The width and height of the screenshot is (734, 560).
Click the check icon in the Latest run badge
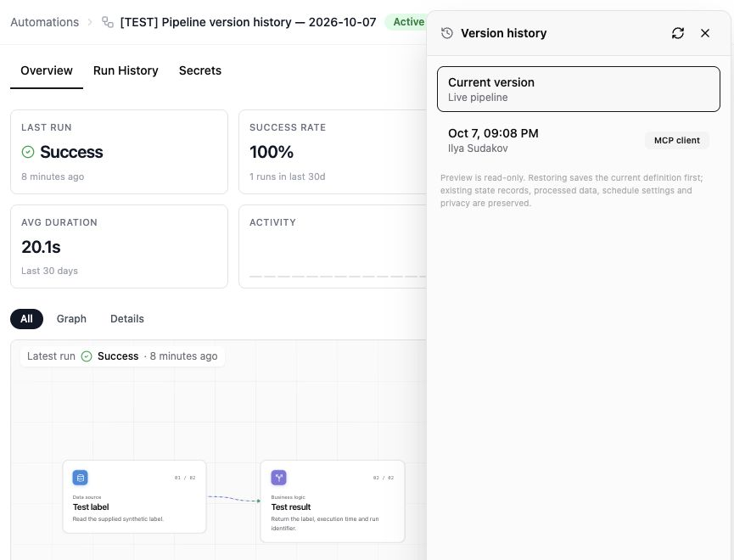[x=87, y=356]
